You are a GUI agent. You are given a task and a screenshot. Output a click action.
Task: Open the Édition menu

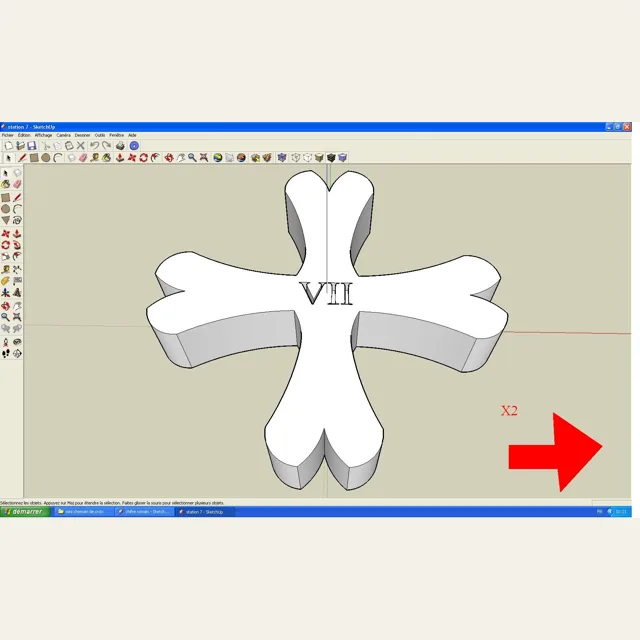click(24, 135)
